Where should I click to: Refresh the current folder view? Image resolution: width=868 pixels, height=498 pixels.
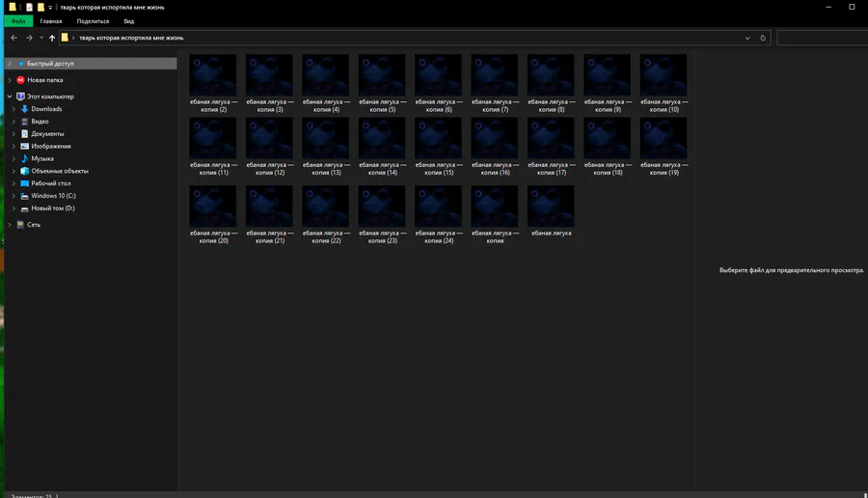(x=763, y=38)
